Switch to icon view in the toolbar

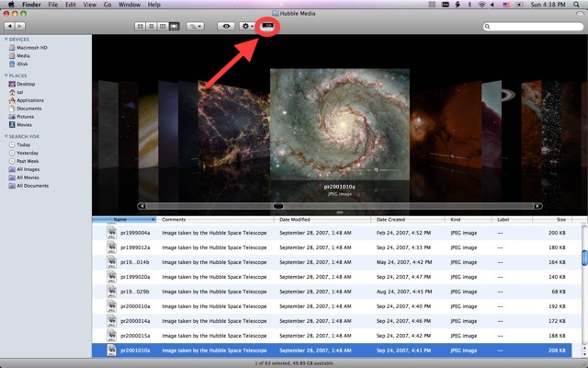pos(141,27)
